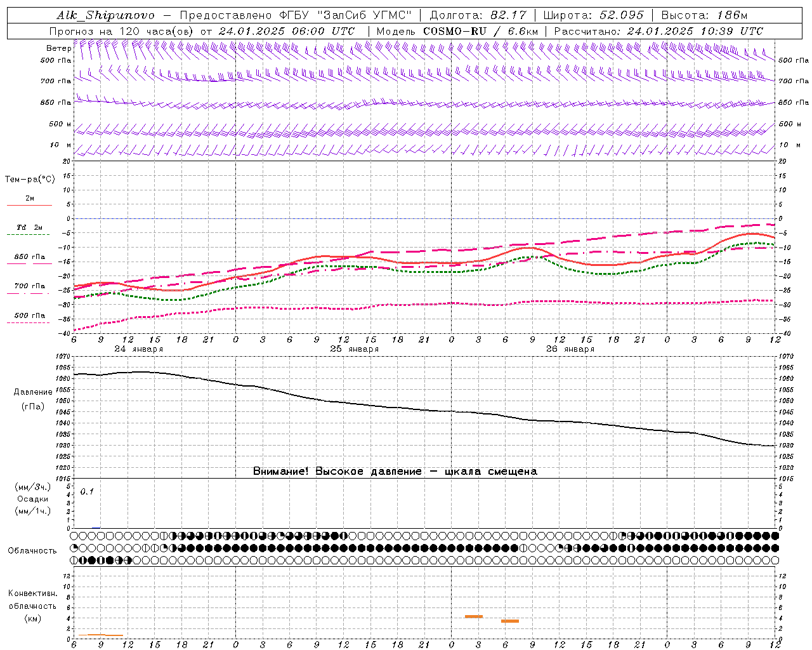Click the Td 2м dew point legend entry
This screenshot has width=812, height=650.
[30, 227]
